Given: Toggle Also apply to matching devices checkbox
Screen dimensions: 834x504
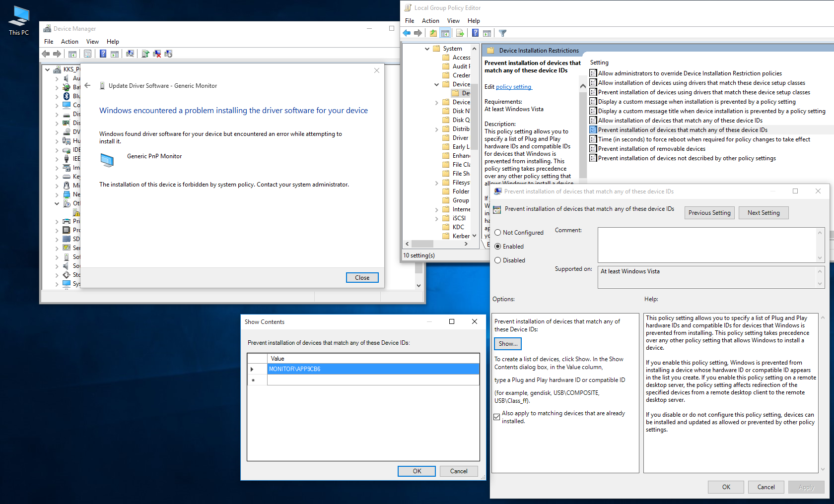Looking at the screenshot, I should click(497, 417).
